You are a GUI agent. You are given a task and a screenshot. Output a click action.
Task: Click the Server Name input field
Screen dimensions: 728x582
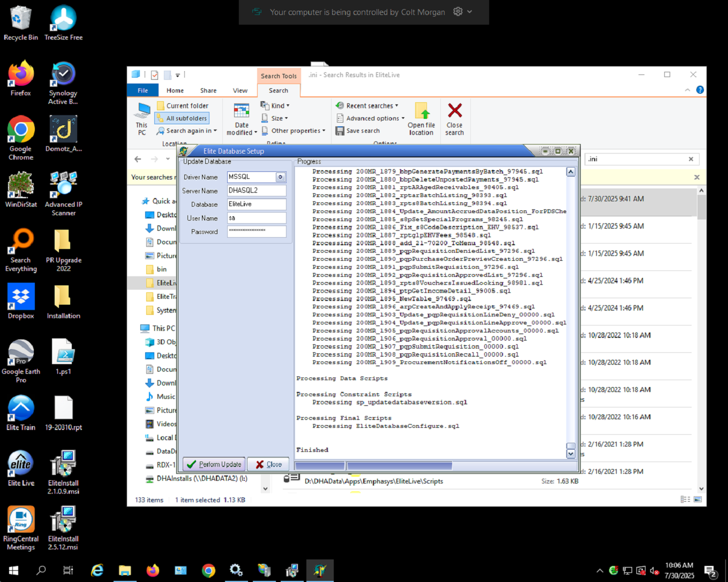coord(257,190)
